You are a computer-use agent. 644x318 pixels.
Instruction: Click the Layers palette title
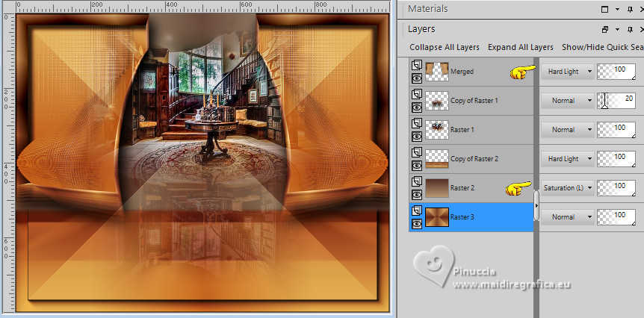[x=421, y=29]
